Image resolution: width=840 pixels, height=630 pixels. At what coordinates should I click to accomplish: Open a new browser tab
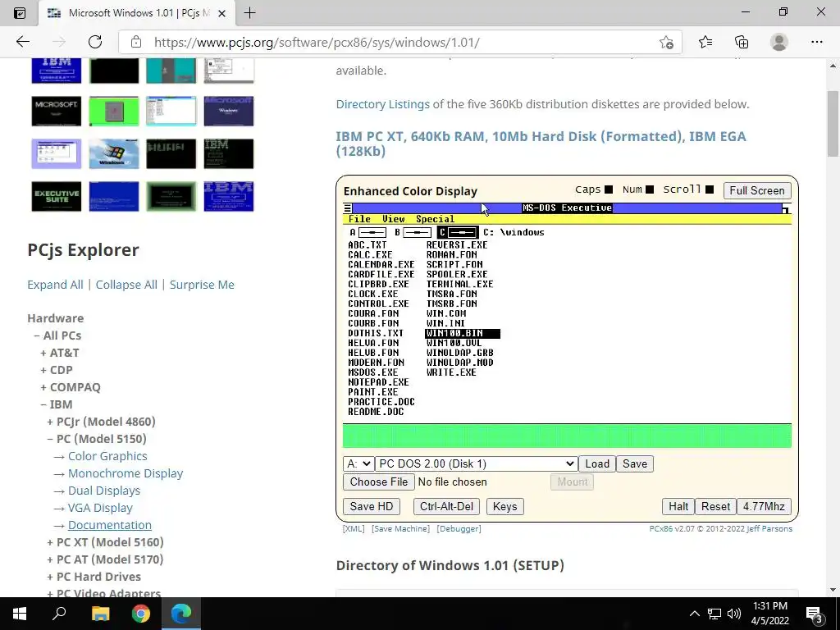tap(249, 13)
